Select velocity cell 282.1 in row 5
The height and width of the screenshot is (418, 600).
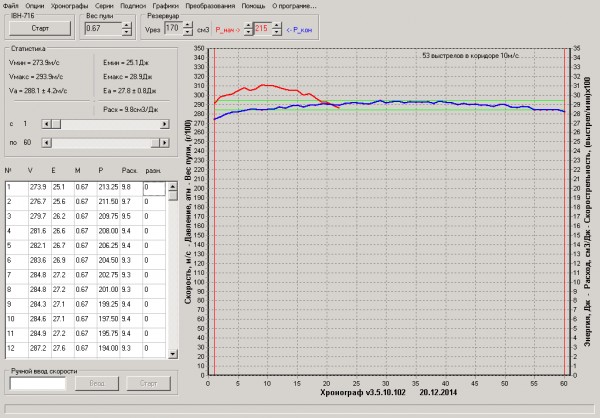(x=39, y=246)
